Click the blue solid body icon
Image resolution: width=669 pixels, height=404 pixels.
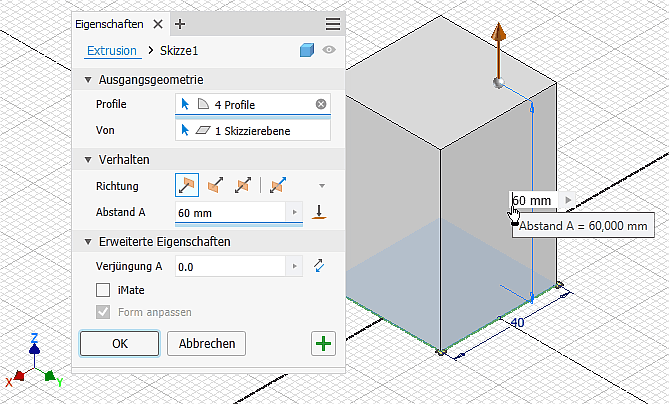[308, 51]
